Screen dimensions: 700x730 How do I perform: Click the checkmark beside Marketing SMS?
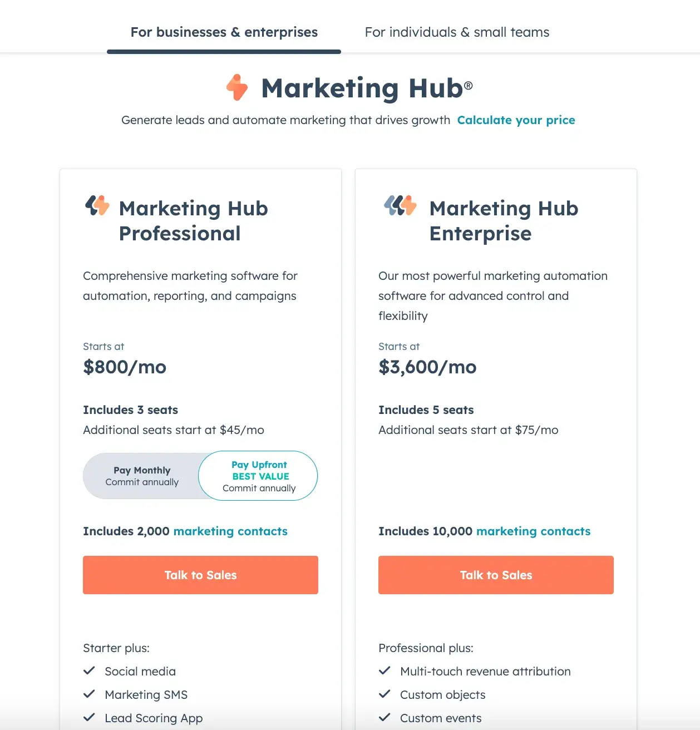(x=89, y=694)
